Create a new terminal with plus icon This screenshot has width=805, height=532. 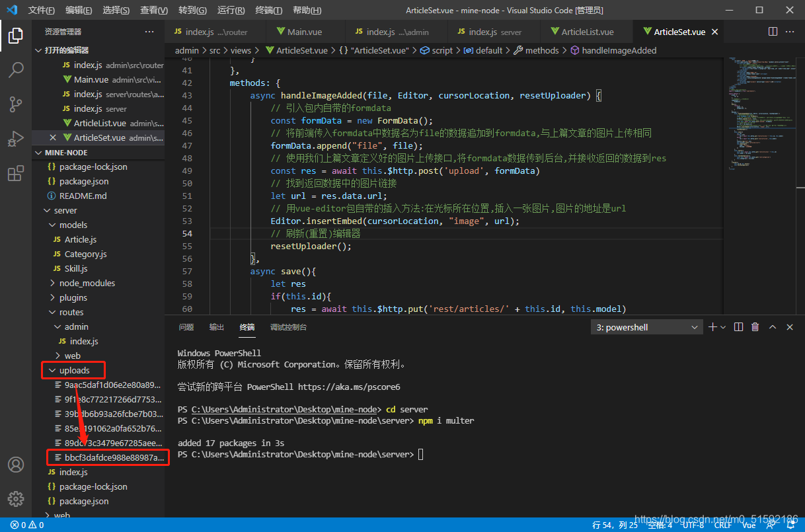(x=713, y=327)
